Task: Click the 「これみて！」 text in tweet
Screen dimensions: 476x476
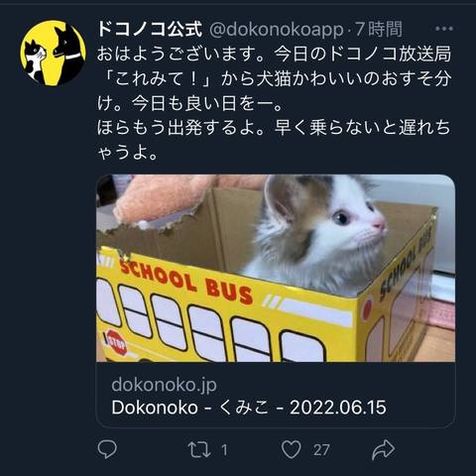Action: click(x=158, y=79)
